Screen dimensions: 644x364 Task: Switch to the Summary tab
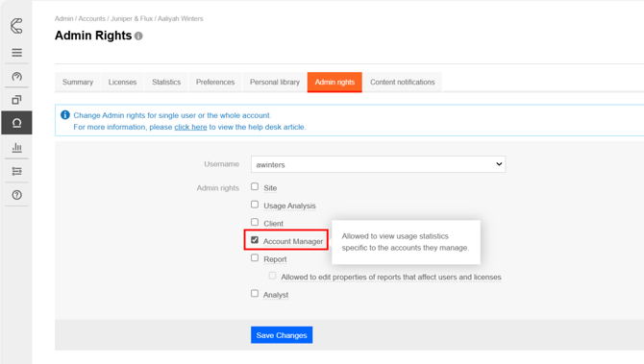[78, 82]
